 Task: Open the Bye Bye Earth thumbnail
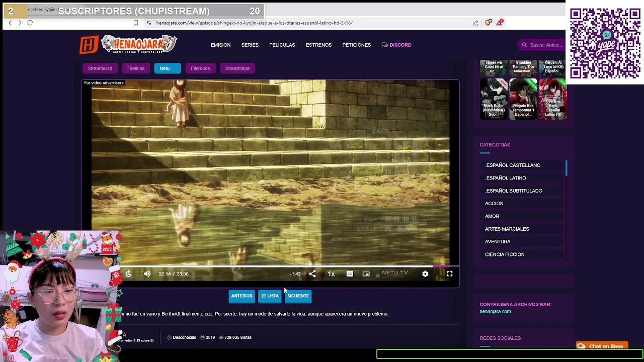point(553,99)
